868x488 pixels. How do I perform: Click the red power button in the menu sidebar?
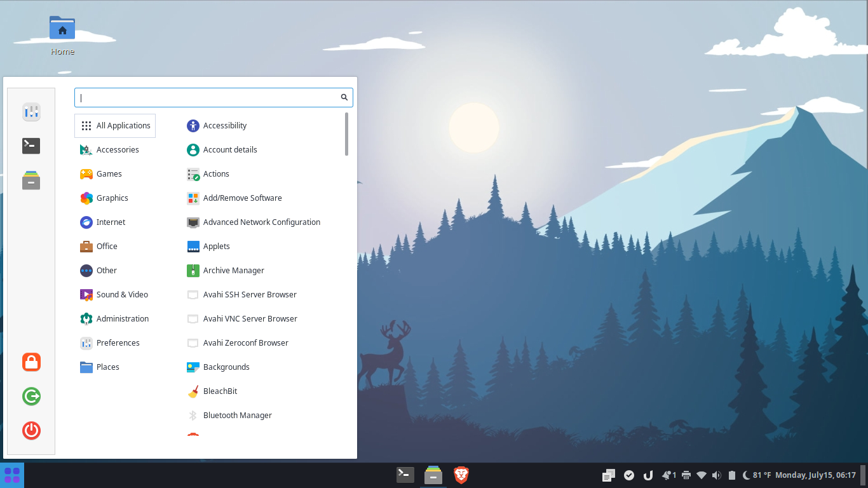click(31, 430)
